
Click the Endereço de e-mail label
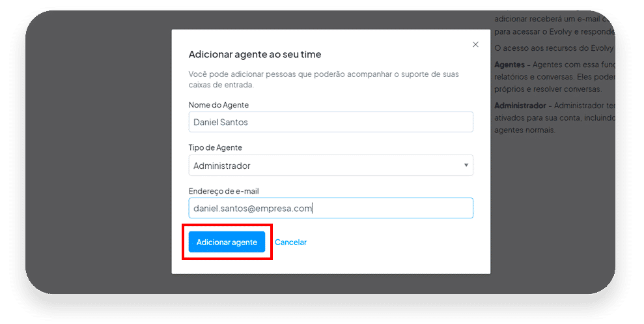coord(223,191)
